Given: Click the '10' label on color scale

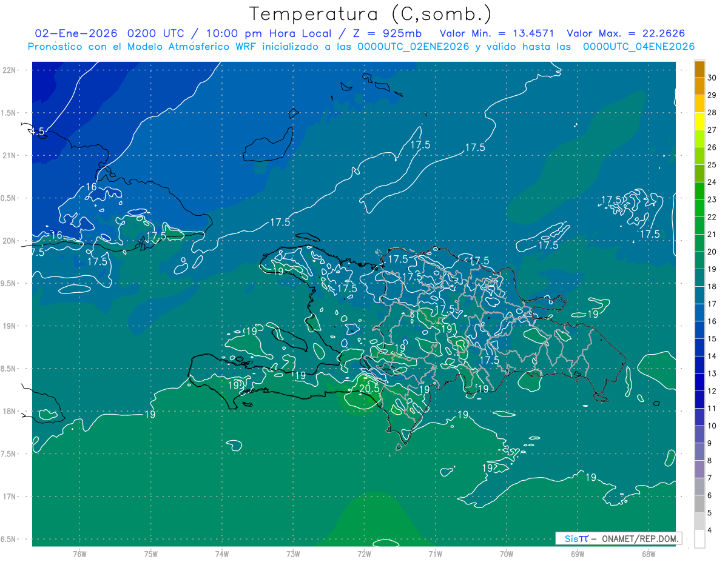Looking at the screenshot, I should [x=712, y=426].
